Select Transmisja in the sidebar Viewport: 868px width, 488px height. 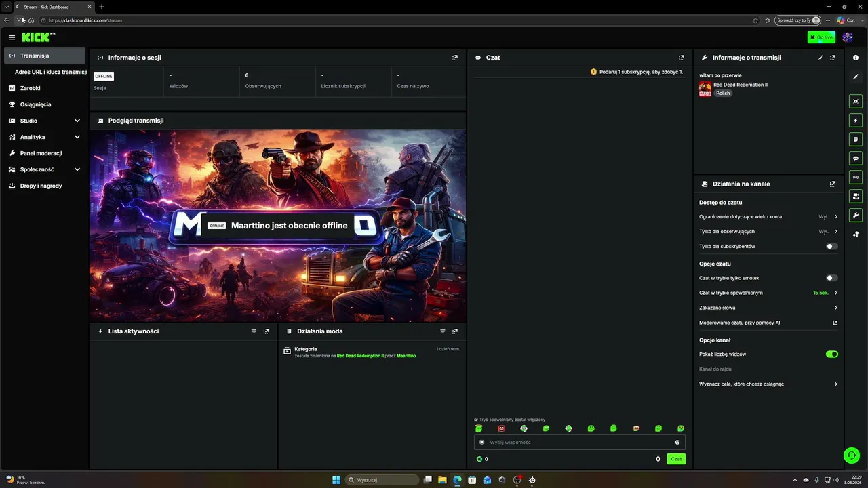pos(45,56)
